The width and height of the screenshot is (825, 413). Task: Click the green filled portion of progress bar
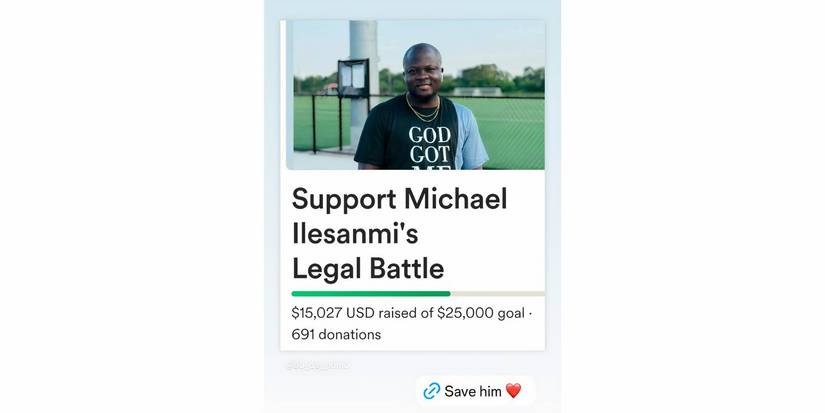pos(371,294)
